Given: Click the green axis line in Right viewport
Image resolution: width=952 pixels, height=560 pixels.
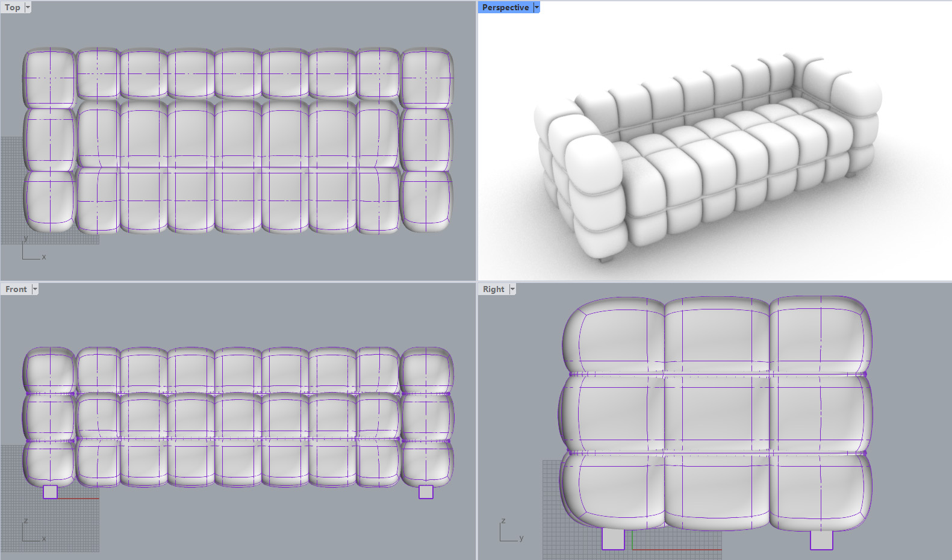Looking at the screenshot, I should 633,540.
